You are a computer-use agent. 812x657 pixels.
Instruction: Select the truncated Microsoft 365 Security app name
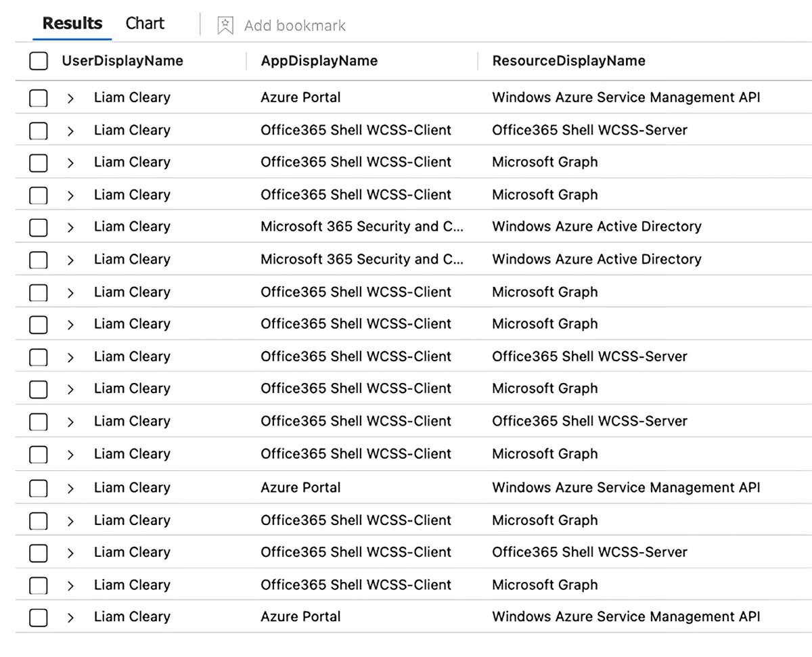coord(361,227)
